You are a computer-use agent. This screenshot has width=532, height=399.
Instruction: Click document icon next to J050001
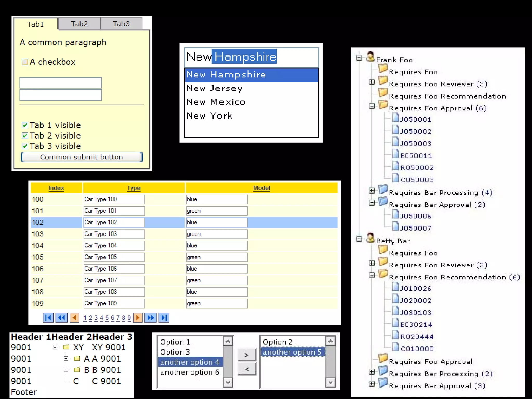pos(395,118)
